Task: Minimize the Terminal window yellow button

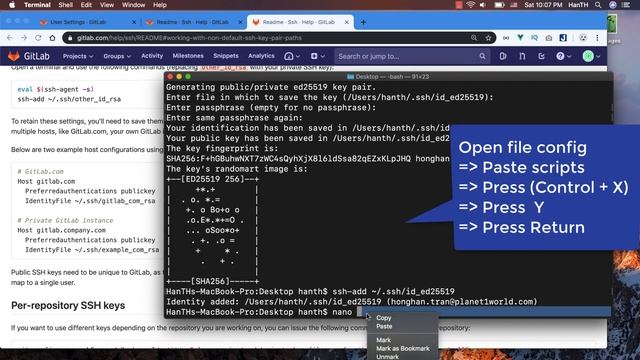Action: coord(179,76)
